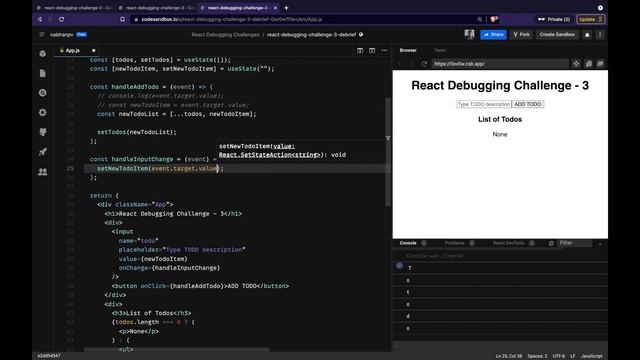Refresh the sandbox preview browser
The height and width of the screenshot is (360, 640).
pyautogui.click(x=424, y=64)
